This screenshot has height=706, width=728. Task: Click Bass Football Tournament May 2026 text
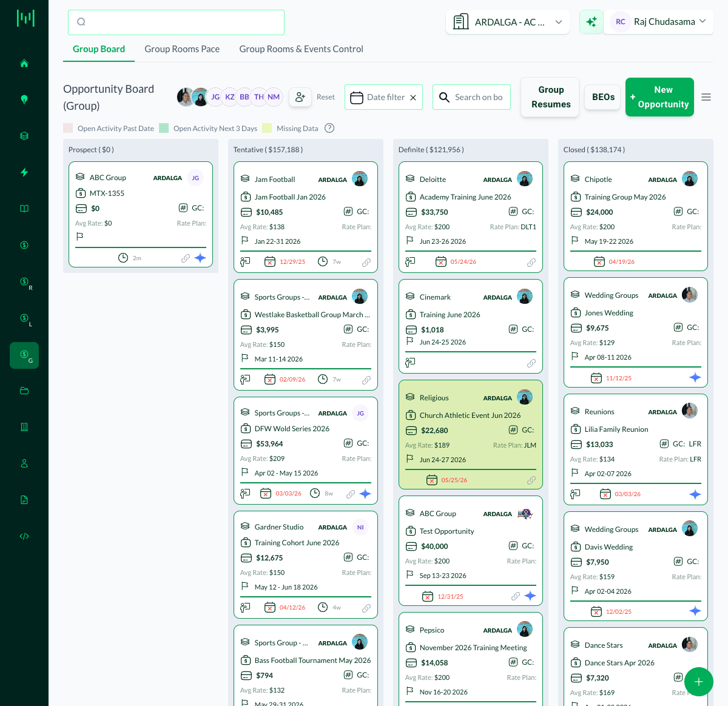[312, 661]
